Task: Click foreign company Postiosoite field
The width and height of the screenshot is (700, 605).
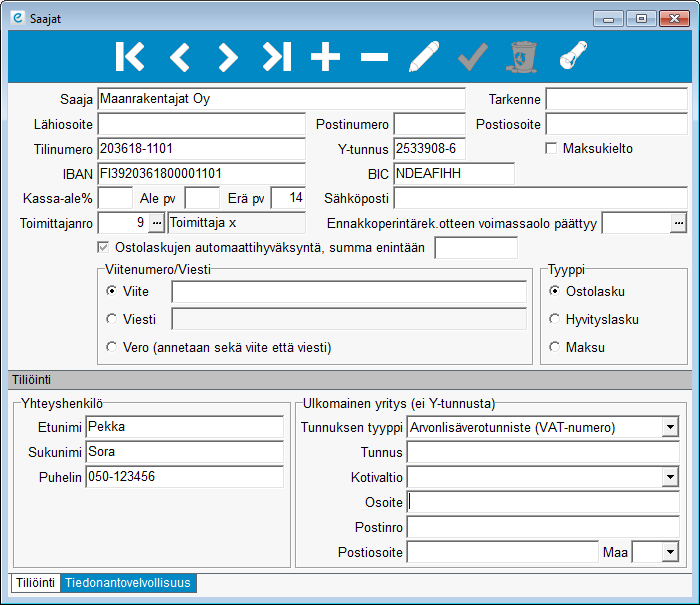Action: click(x=503, y=552)
